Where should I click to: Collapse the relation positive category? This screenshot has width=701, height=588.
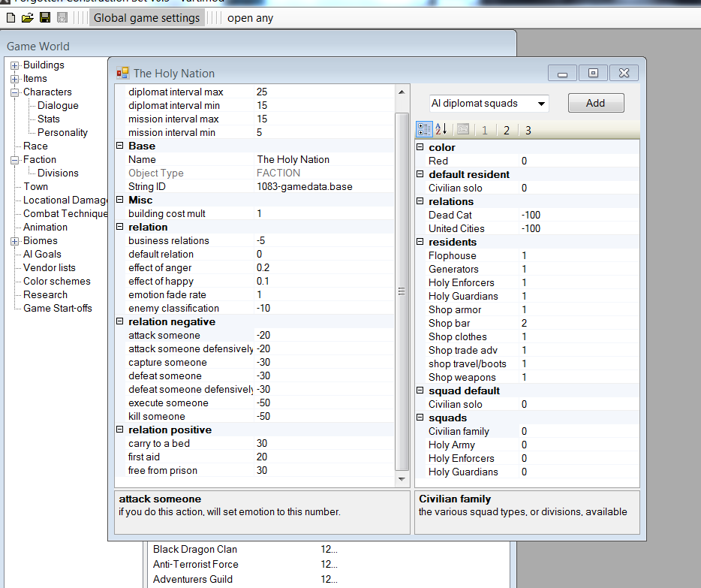(120, 430)
